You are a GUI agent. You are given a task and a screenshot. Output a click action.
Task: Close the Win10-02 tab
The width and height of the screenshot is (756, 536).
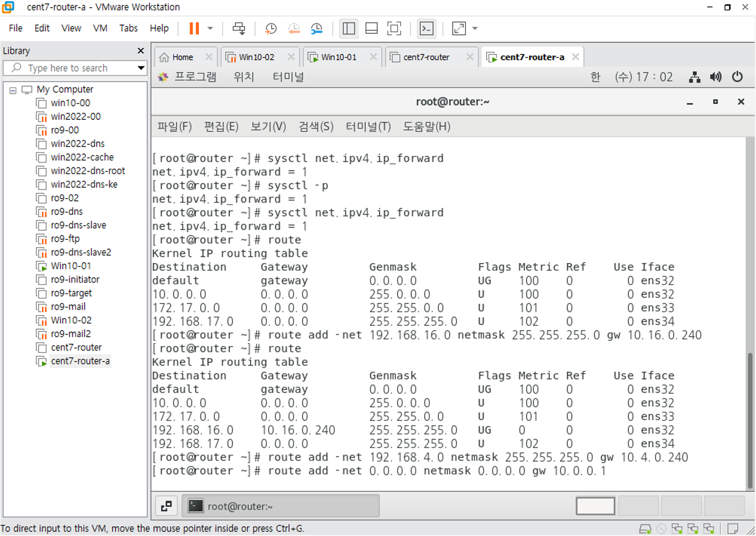click(x=291, y=57)
